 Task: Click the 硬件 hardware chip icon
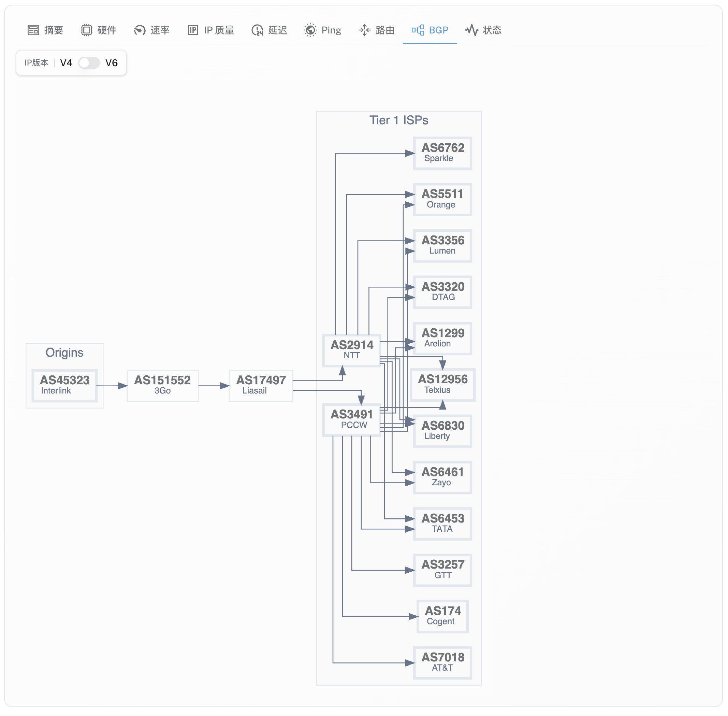pos(86,30)
